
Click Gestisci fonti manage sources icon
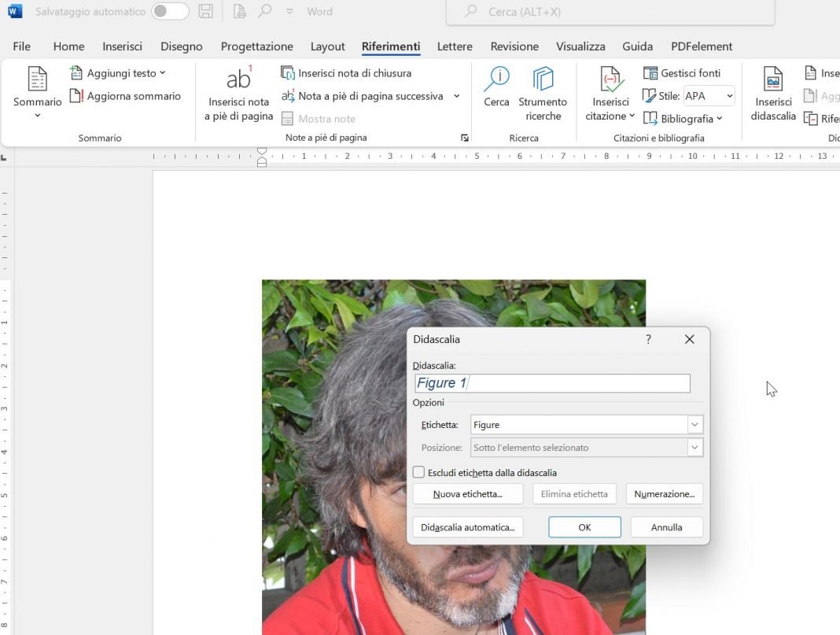click(650, 73)
